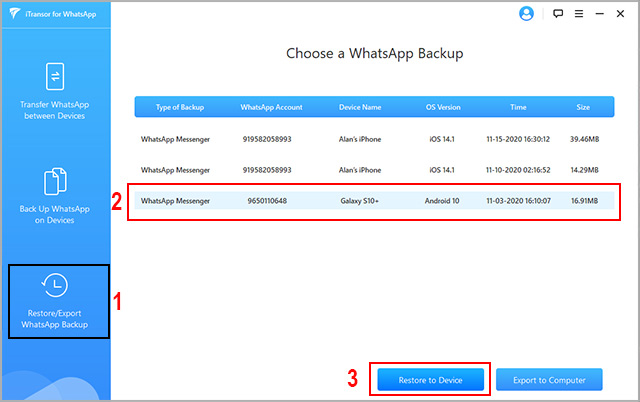Click the iTransor for WhatsApp logo icon
Viewport: 640px width, 402px height.
click(15, 13)
